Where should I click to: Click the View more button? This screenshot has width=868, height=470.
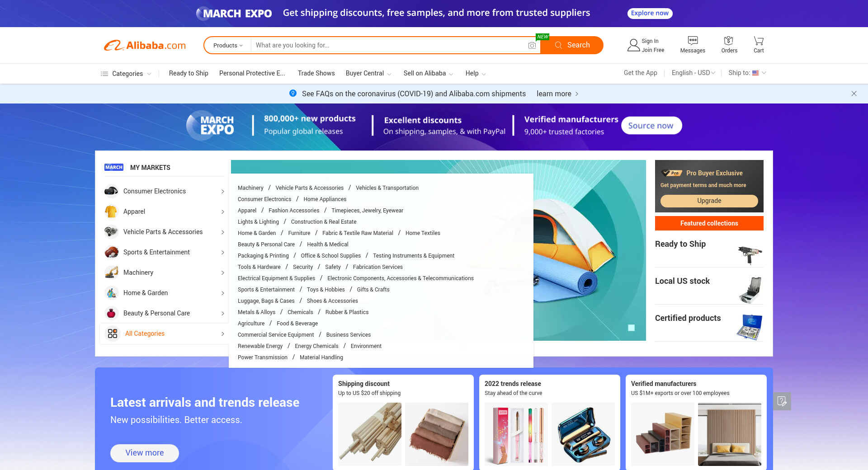[x=145, y=453]
